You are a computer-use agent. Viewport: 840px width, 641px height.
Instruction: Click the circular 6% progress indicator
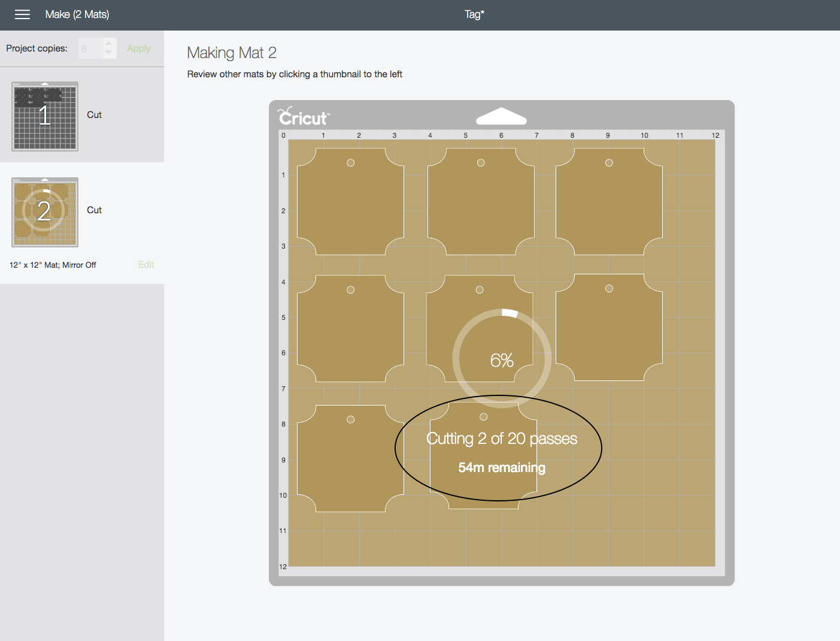click(x=502, y=359)
